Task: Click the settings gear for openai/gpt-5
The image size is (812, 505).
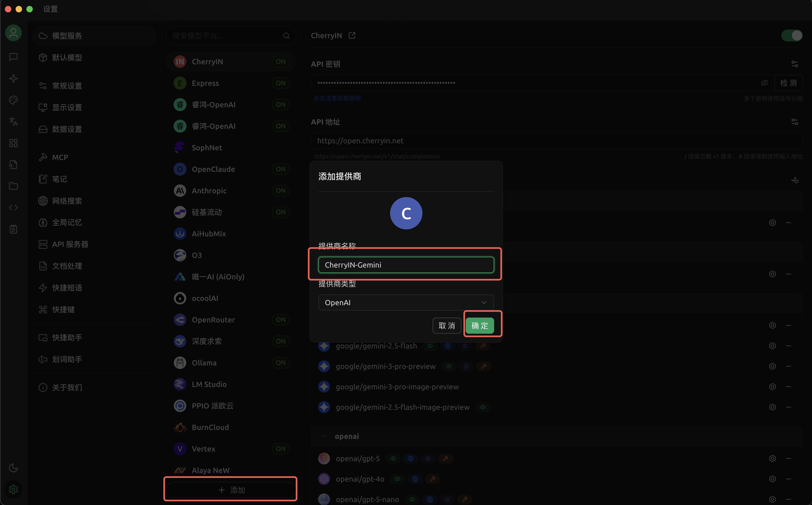Action: click(x=772, y=458)
